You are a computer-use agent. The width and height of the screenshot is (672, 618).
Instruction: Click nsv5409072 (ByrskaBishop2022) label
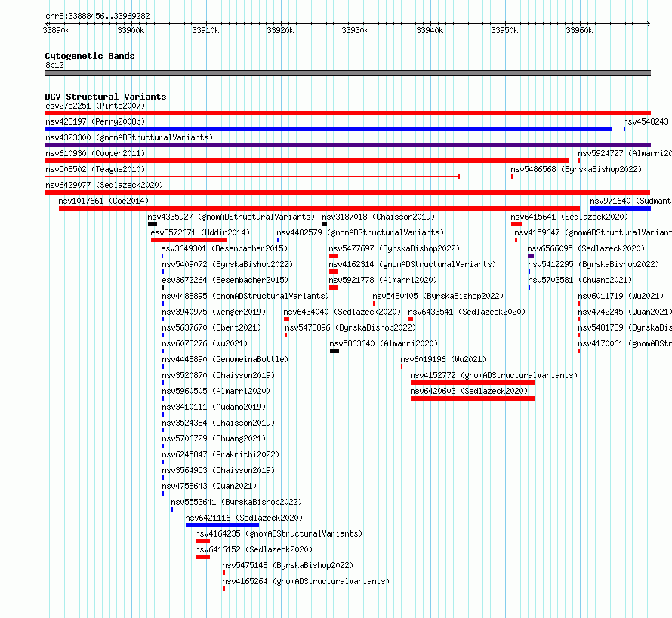coord(227,264)
